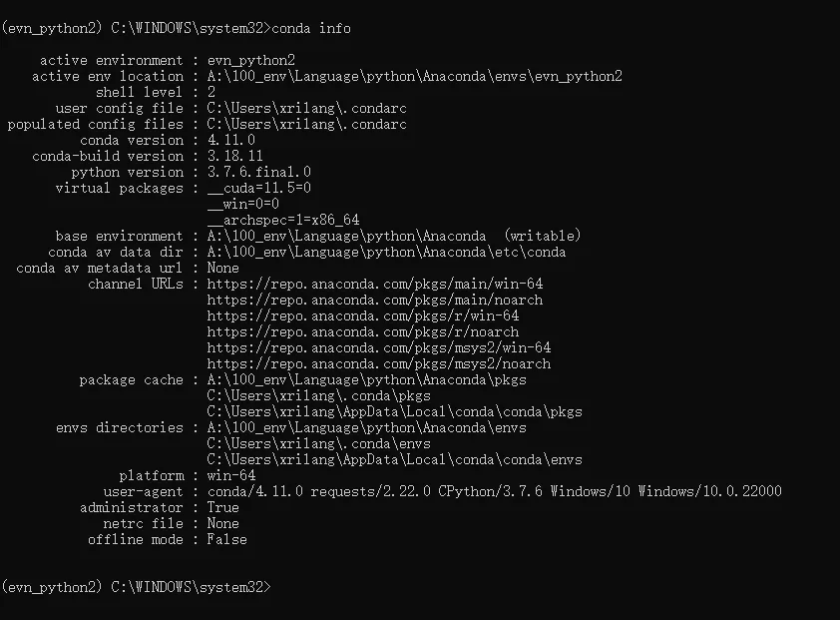
Task: Select the active env location path
Action: [x=415, y=77]
